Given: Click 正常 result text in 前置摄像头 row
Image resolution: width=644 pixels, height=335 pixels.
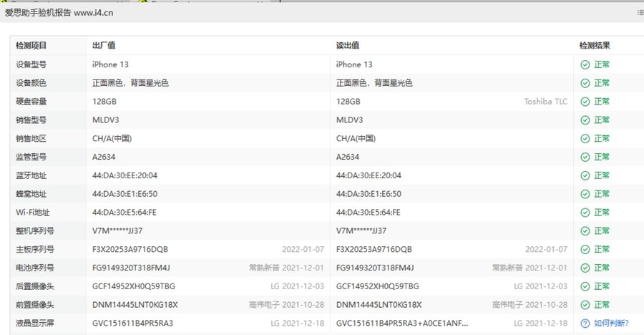Looking at the screenshot, I should pos(602,305).
